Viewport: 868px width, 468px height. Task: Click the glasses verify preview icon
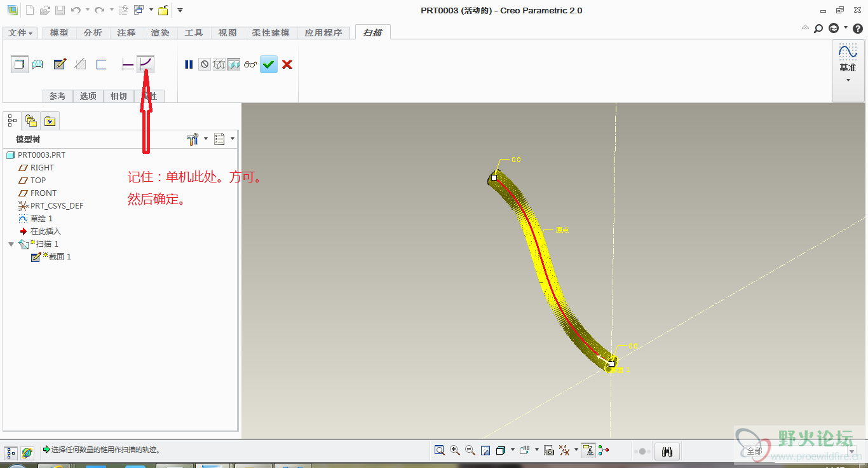click(x=250, y=64)
